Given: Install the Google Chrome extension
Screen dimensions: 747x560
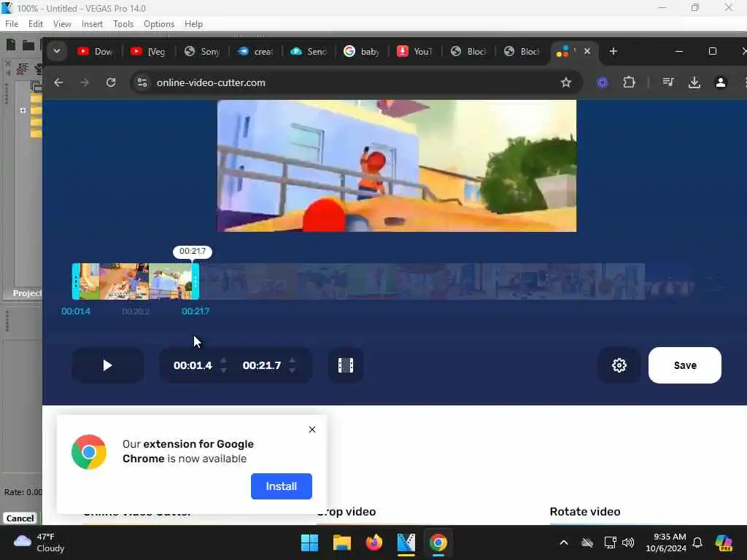Looking at the screenshot, I should point(282,486).
